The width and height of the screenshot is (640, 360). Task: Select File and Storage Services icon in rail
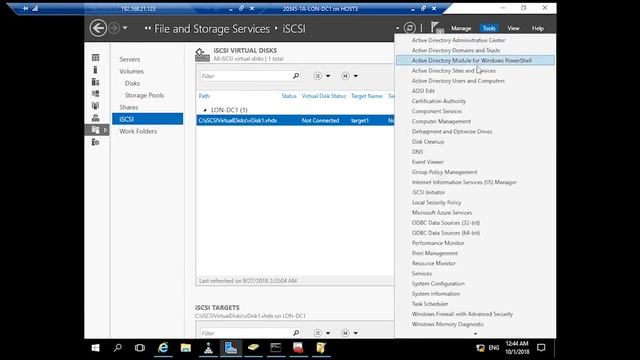(x=96, y=130)
